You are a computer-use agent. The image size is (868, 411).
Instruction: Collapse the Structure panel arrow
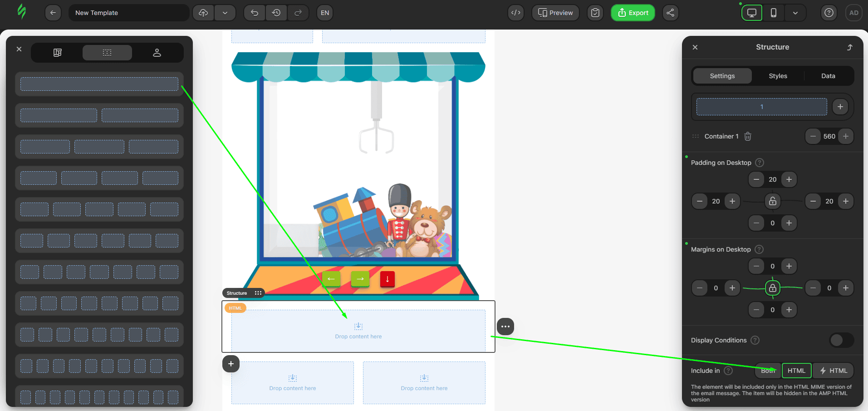849,47
